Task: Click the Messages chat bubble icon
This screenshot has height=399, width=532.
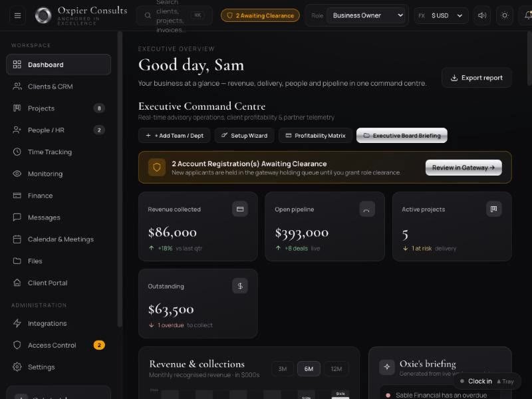Action: pos(17,217)
